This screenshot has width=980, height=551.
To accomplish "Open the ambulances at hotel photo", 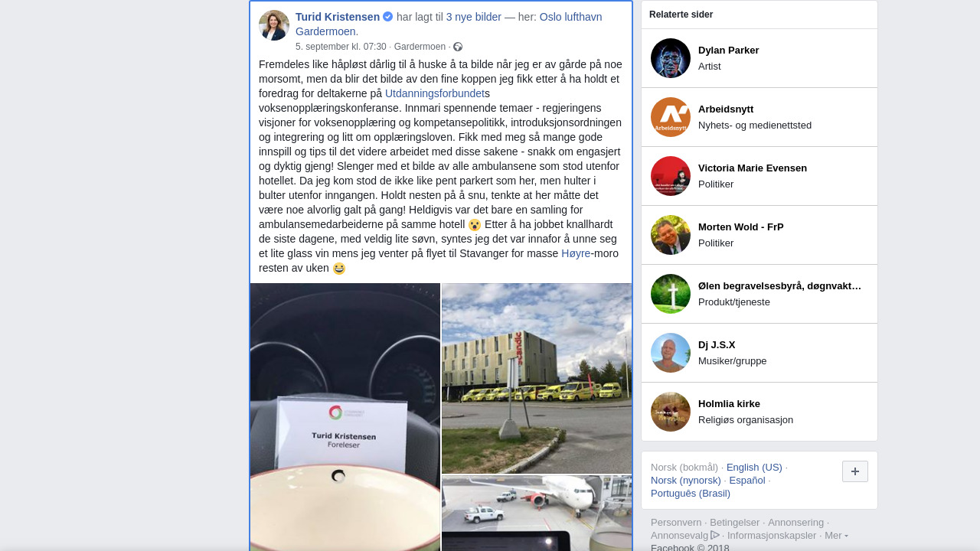I will coord(537,378).
